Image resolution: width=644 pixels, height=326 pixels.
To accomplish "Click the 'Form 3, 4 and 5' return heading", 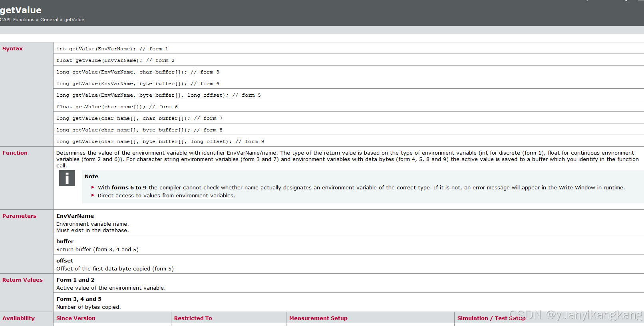I will (79, 299).
